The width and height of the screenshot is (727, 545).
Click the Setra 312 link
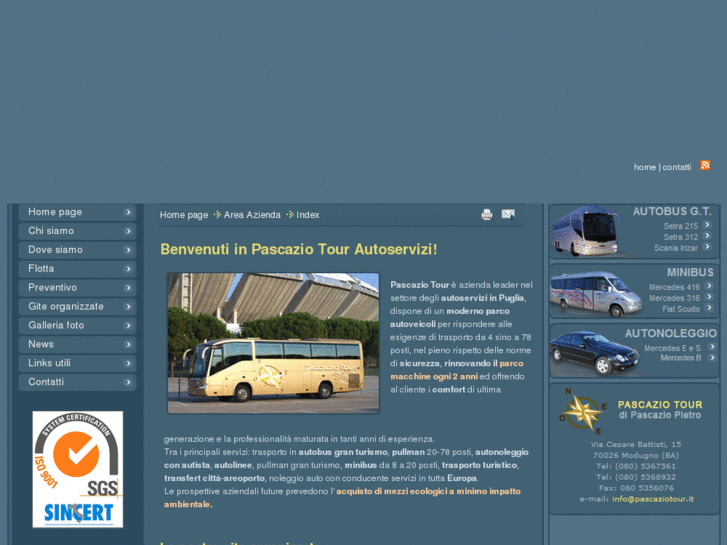click(x=680, y=237)
